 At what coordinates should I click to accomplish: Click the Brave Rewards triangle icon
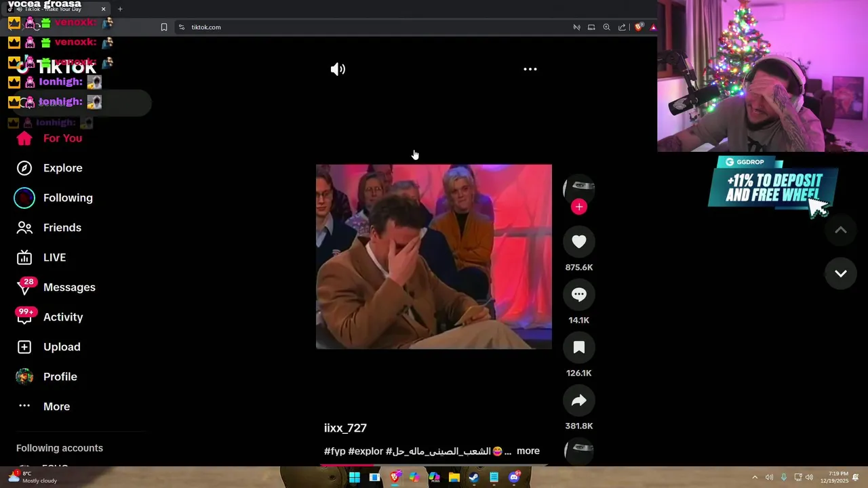[653, 27]
